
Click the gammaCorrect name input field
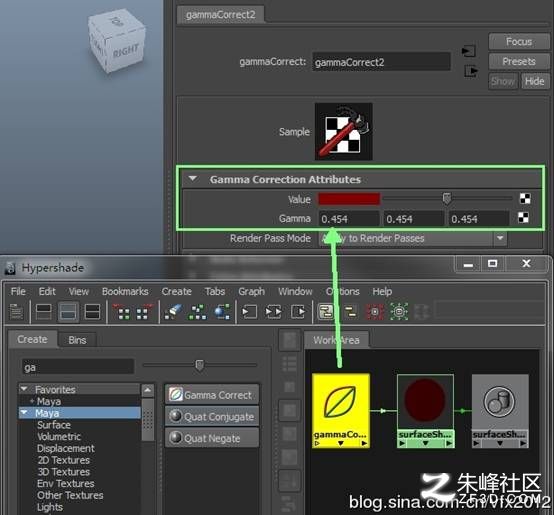tap(382, 62)
